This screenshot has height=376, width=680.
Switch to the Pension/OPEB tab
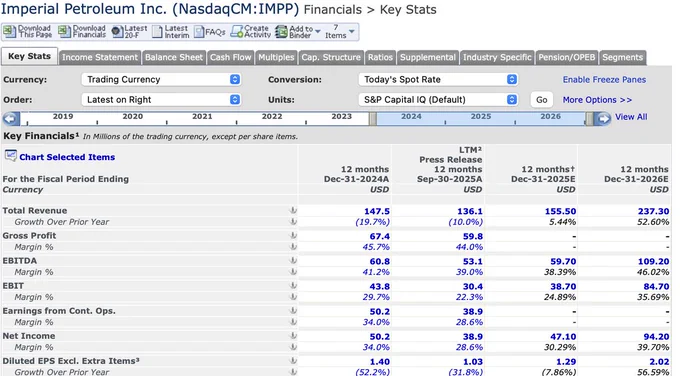pyautogui.click(x=567, y=57)
